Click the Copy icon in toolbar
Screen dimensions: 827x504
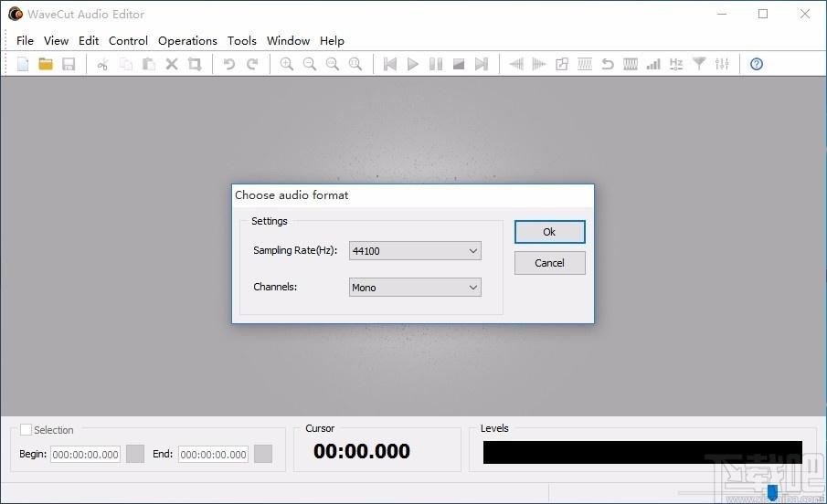pos(126,64)
